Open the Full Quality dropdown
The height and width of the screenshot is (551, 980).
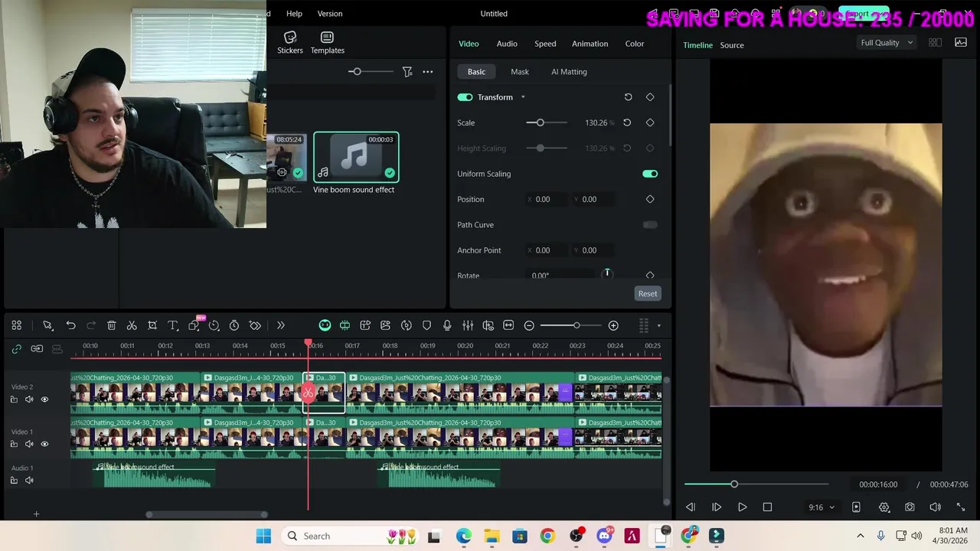(887, 43)
